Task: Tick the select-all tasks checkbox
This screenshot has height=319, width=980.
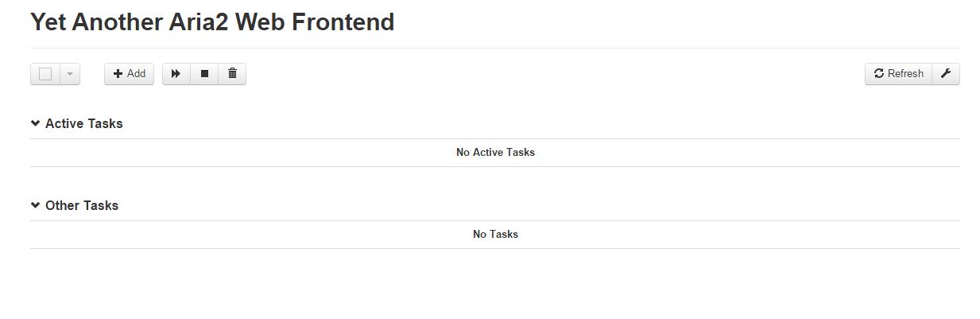Action: click(x=45, y=74)
